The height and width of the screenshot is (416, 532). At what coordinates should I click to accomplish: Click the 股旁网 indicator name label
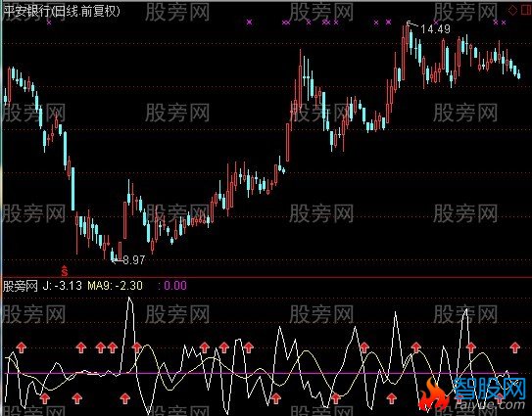(x=20, y=286)
